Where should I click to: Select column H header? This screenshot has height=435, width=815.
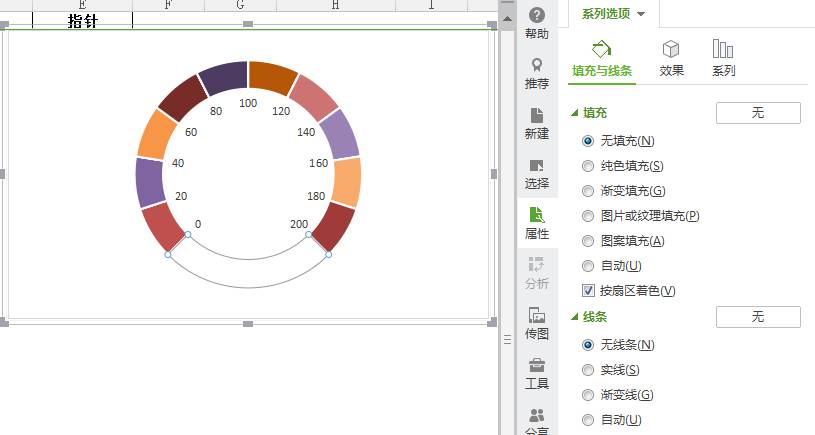(336, 5)
